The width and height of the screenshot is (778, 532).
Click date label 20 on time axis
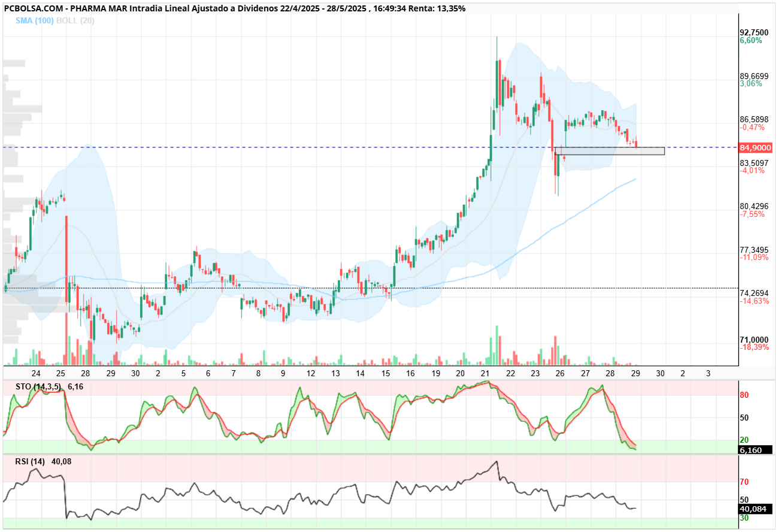click(460, 373)
